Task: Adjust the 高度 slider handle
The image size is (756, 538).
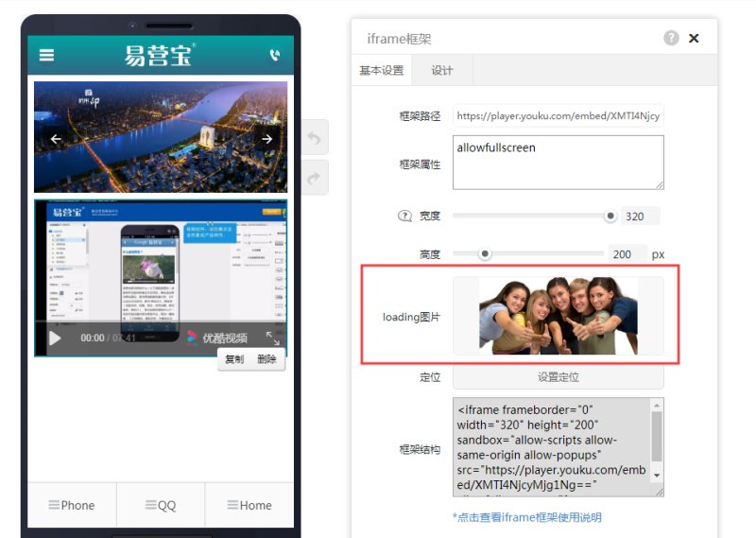Action: point(485,253)
